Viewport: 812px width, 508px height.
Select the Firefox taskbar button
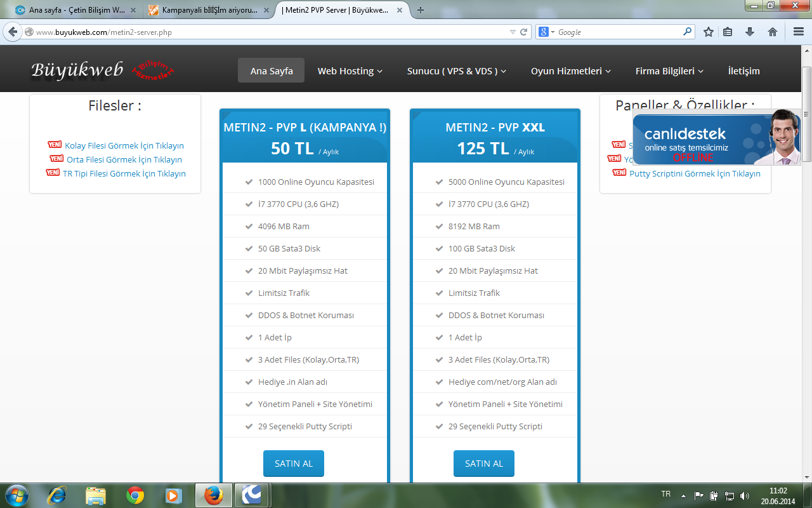(x=214, y=495)
